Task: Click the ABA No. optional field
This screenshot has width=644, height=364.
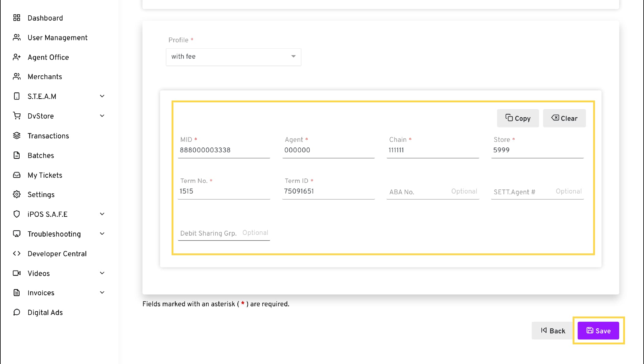Action: [x=433, y=192]
